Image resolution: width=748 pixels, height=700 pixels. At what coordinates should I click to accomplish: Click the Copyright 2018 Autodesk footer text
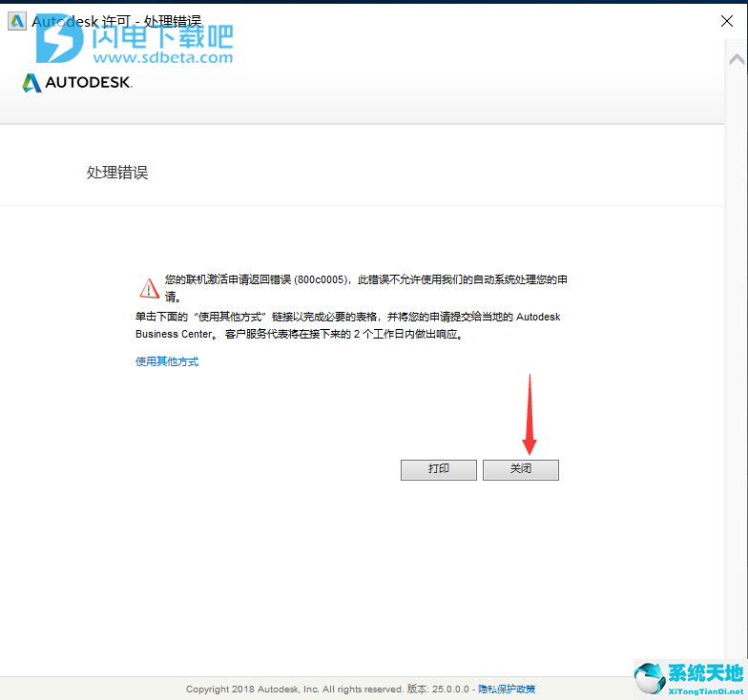point(295,689)
